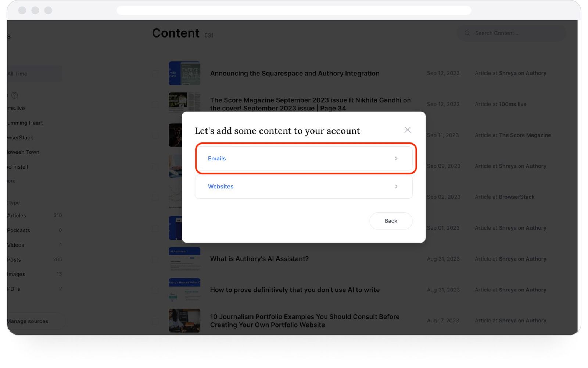The width and height of the screenshot is (588, 368).
Task: Click the magnifier icon in the search bar
Action: (x=467, y=33)
